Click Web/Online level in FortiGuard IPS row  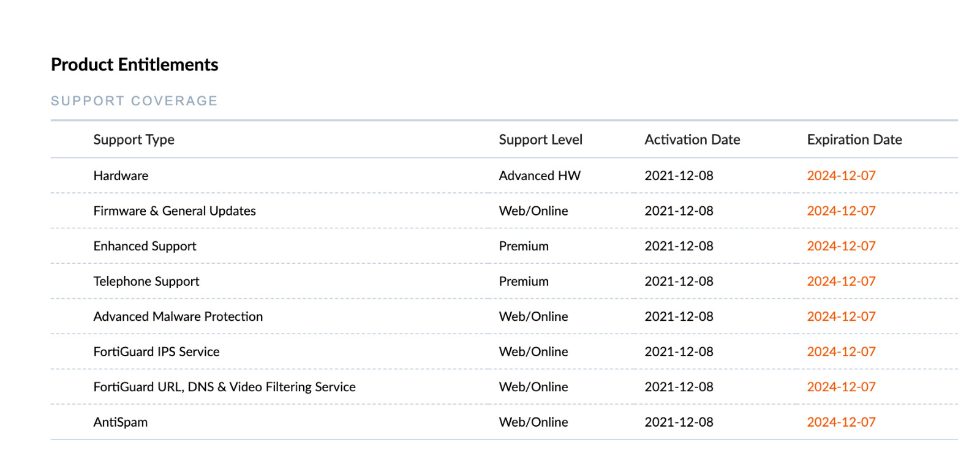tap(534, 352)
